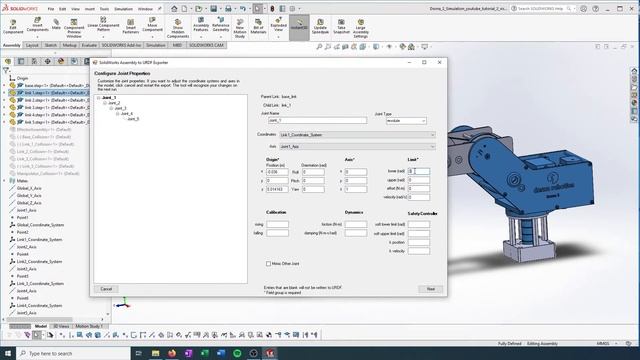640x360 pixels.
Task: Expand the Mates folder in the feature tree
Action: tap(4, 181)
